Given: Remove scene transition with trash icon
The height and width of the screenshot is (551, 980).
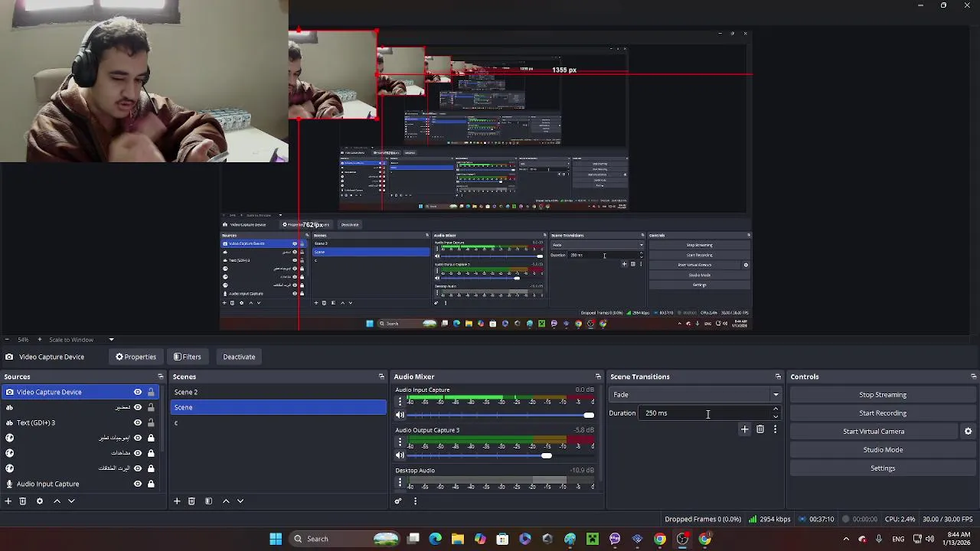Looking at the screenshot, I should coord(760,429).
